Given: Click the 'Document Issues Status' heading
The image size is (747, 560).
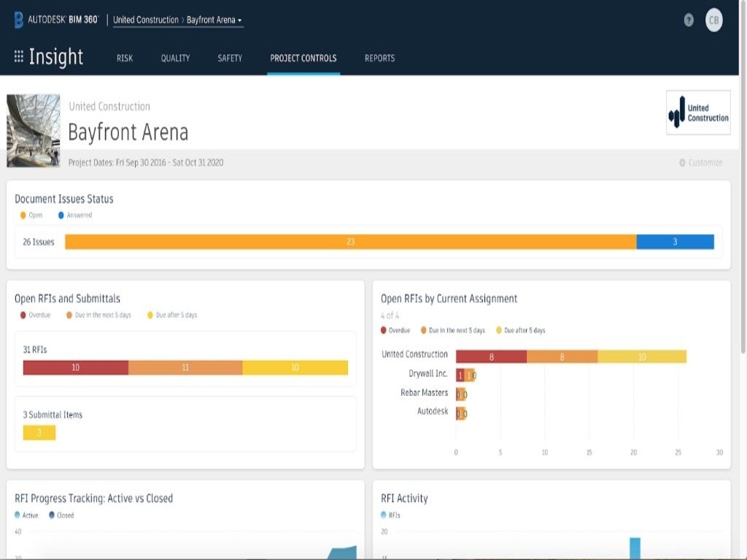Looking at the screenshot, I should tap(64, 199).
